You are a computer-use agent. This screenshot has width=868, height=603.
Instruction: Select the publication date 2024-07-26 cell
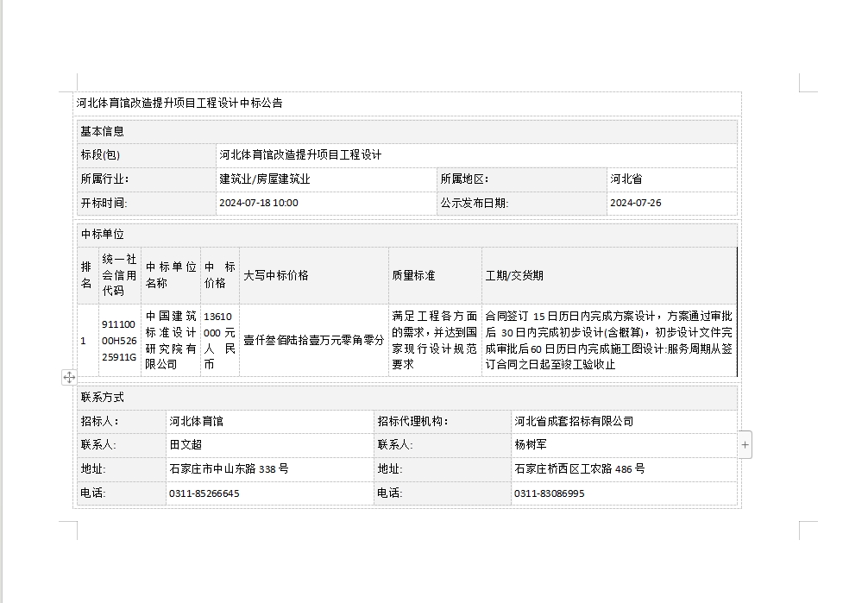(x=635, y=204)
